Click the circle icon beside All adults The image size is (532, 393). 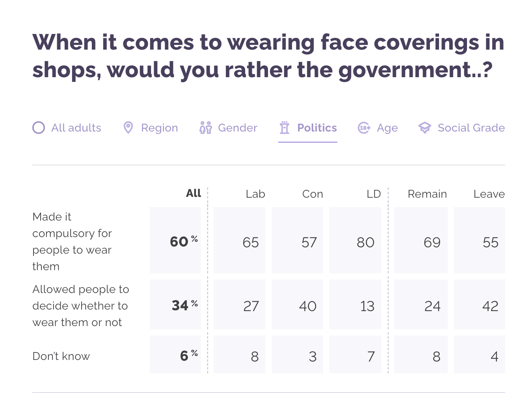[39, 128]
